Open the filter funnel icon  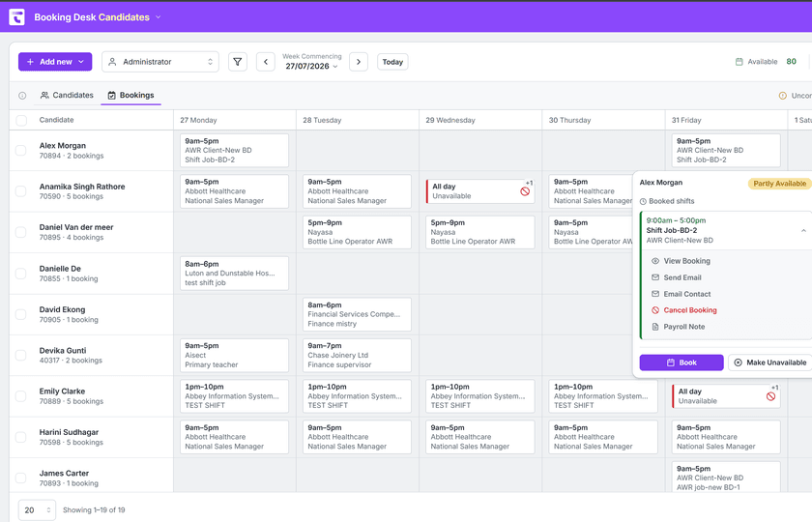click(238, 62)
